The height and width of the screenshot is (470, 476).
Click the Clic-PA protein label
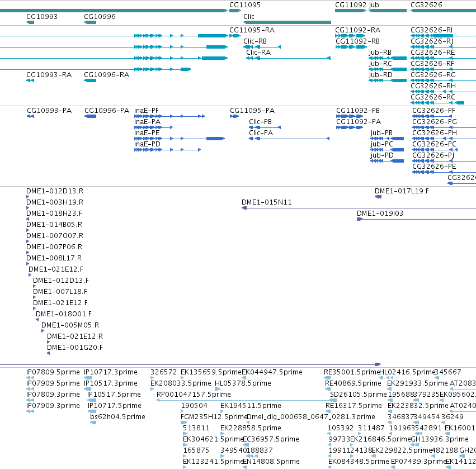[x=261, y=133]
